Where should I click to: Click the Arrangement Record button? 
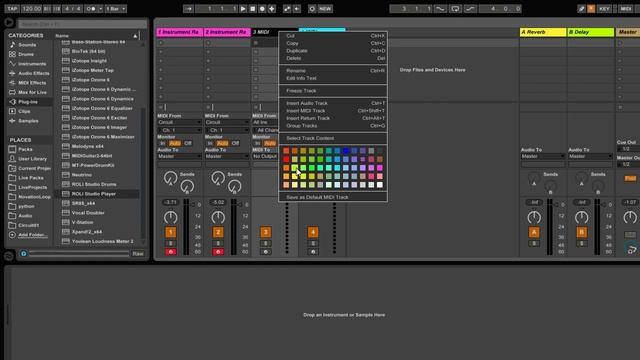tap(262, 9)
